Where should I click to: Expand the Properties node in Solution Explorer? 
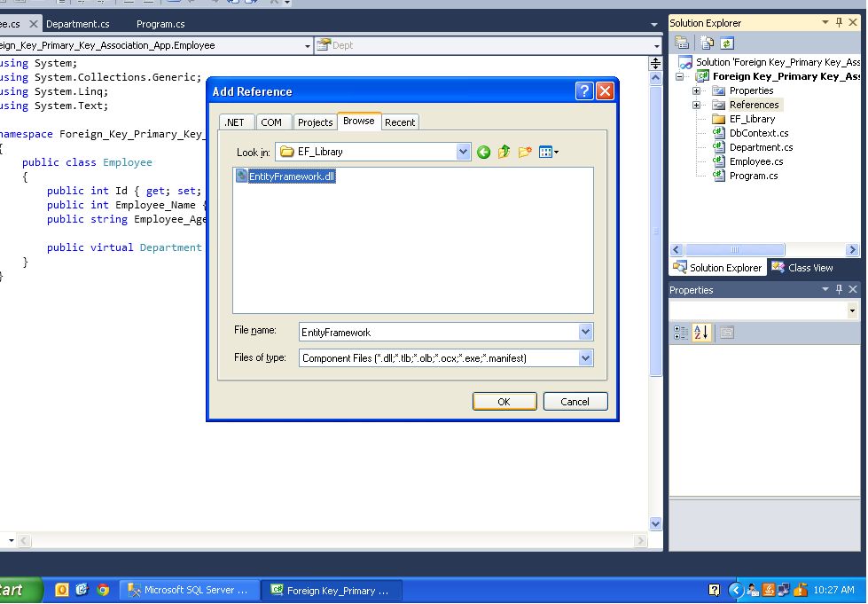696,90
